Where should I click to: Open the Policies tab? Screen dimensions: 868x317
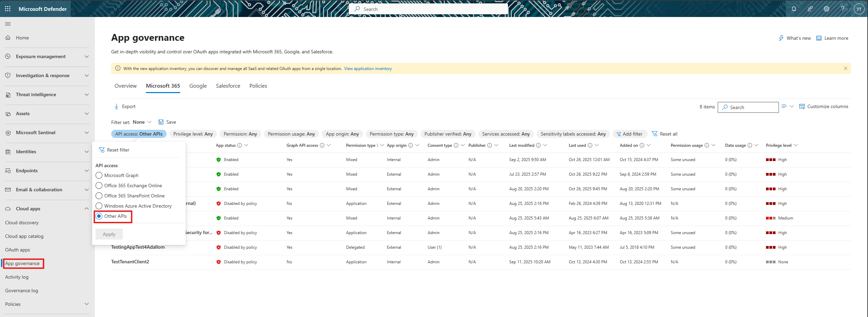(x=258, y=86)
